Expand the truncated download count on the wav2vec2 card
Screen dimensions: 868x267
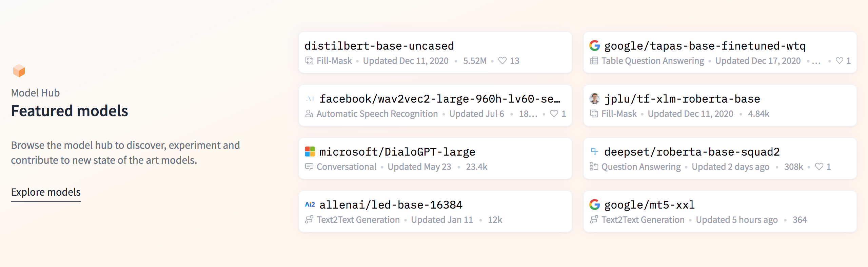[x=528, y=113]
